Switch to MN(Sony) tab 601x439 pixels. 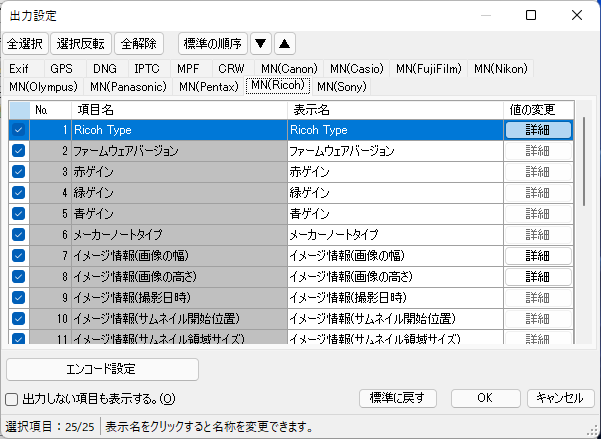(x=342, y=87)
